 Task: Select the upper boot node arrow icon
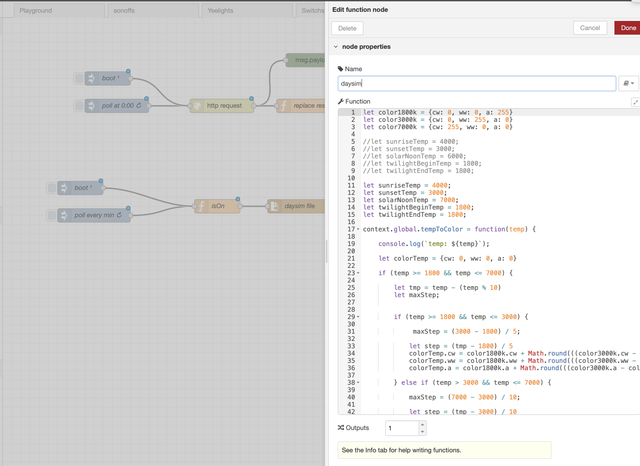tap(91, 78)
